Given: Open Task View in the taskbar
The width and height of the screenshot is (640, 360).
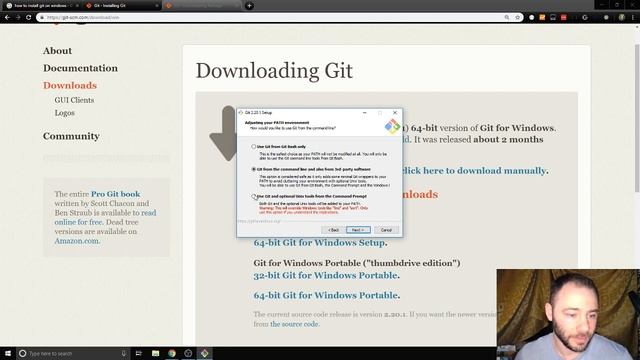Looking at the screenshot, I should tap(138, 353).
